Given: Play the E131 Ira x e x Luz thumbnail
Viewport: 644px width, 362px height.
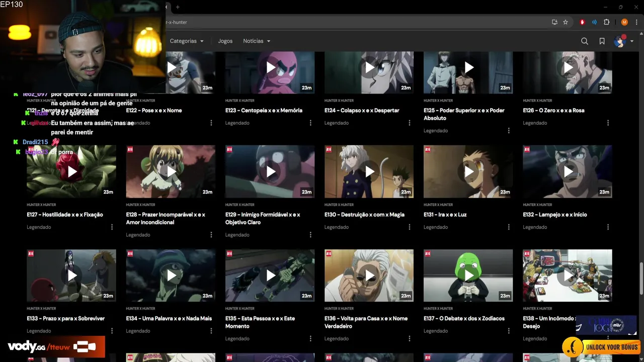Looking at the screenshot, I should (x=468, y=171).
